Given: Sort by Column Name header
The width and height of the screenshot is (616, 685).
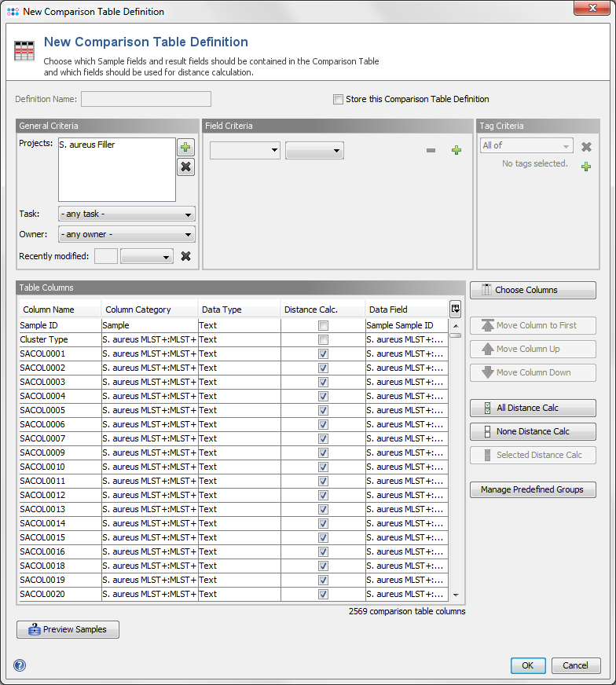Looking at the screenshot, I should (60, 310).
